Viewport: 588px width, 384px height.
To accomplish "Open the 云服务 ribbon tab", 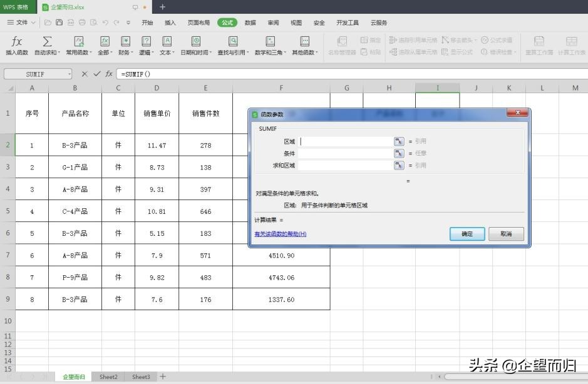I will (379, 23).
